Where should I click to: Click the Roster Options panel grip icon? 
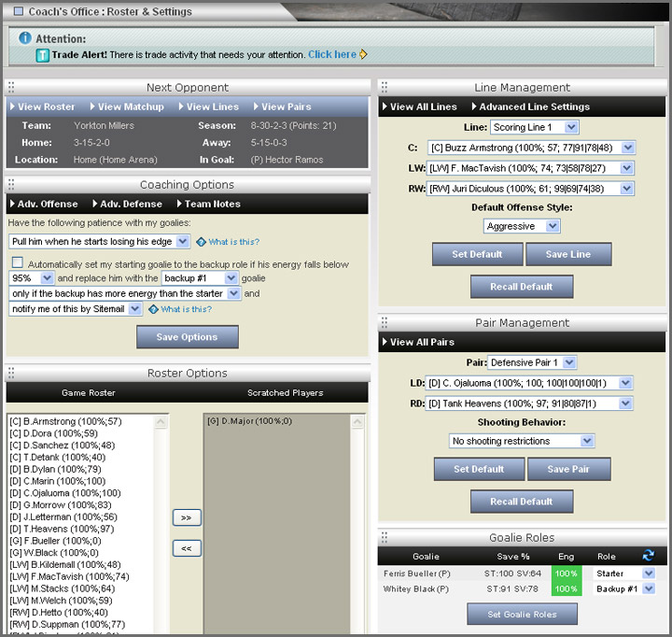click(11, 373)
